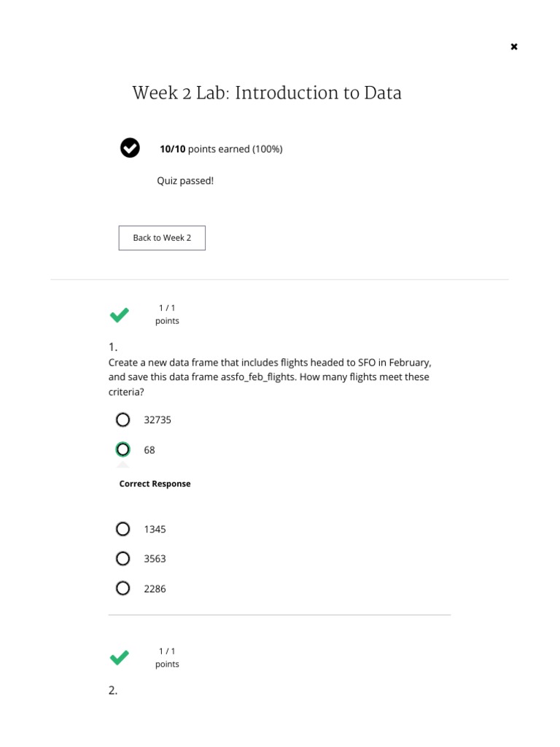Choose the 1345 radio button
560x747 pixels.
pos(122,529)
